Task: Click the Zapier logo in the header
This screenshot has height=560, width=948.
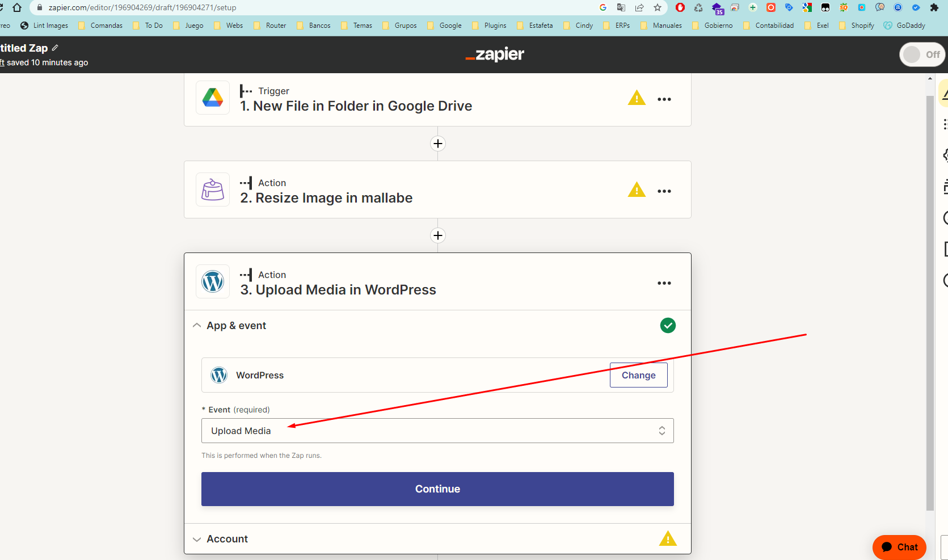Action: point(495,54)
